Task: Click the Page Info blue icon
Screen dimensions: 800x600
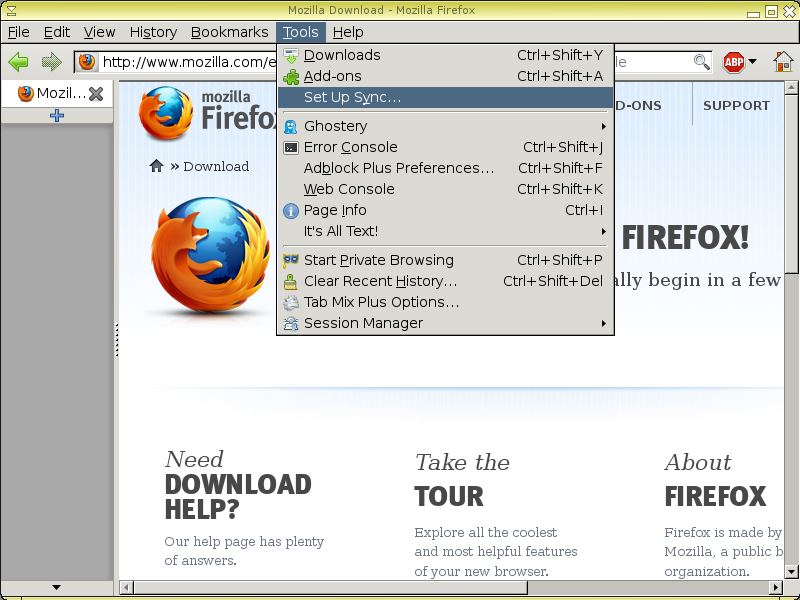Action: pos(290,211)
